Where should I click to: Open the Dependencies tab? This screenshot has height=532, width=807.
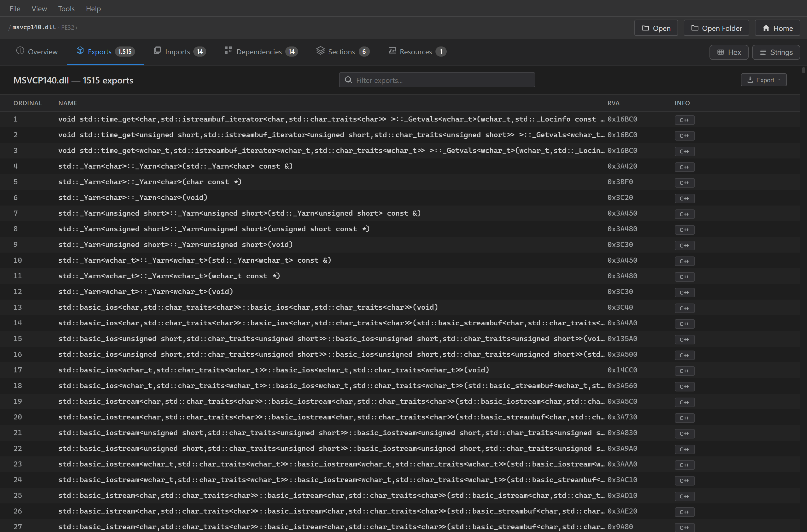click(261, 52)
